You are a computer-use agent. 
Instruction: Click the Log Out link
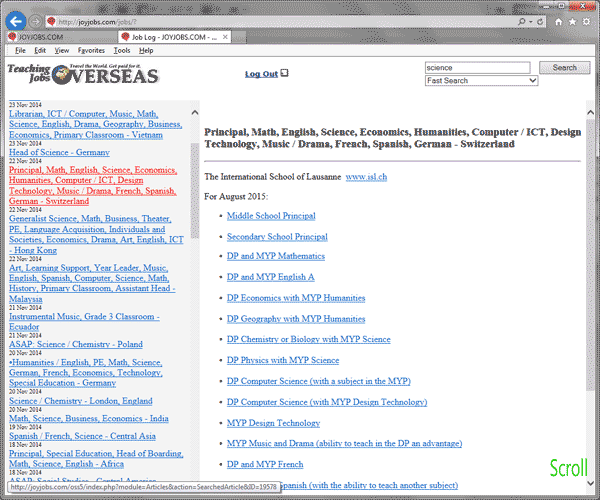(x=261, y=74)
